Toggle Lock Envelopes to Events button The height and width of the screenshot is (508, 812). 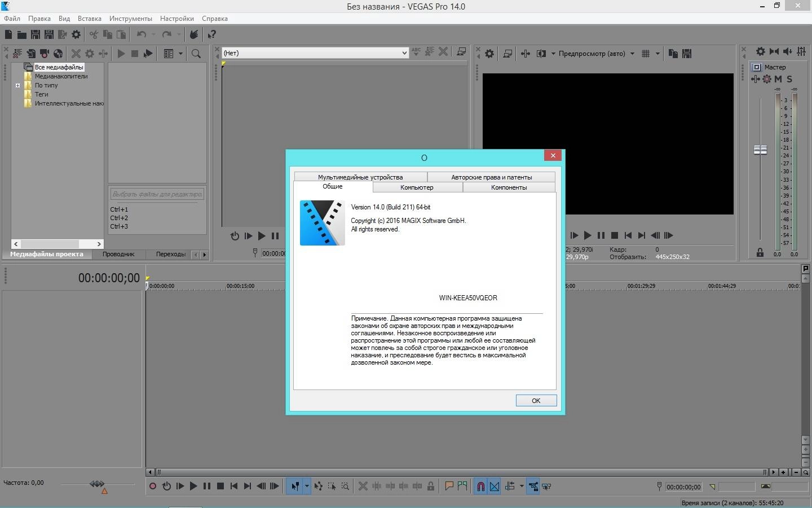(x=533, y=486)
